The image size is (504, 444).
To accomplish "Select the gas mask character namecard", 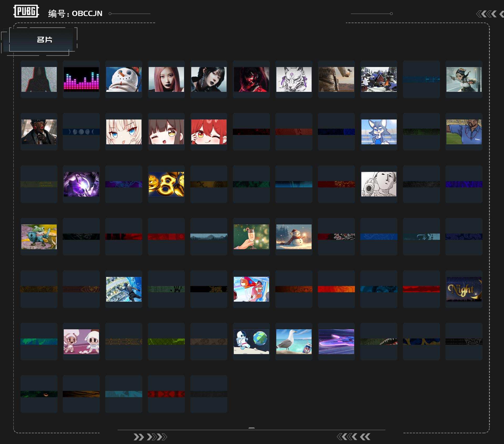I will [39, 132].
